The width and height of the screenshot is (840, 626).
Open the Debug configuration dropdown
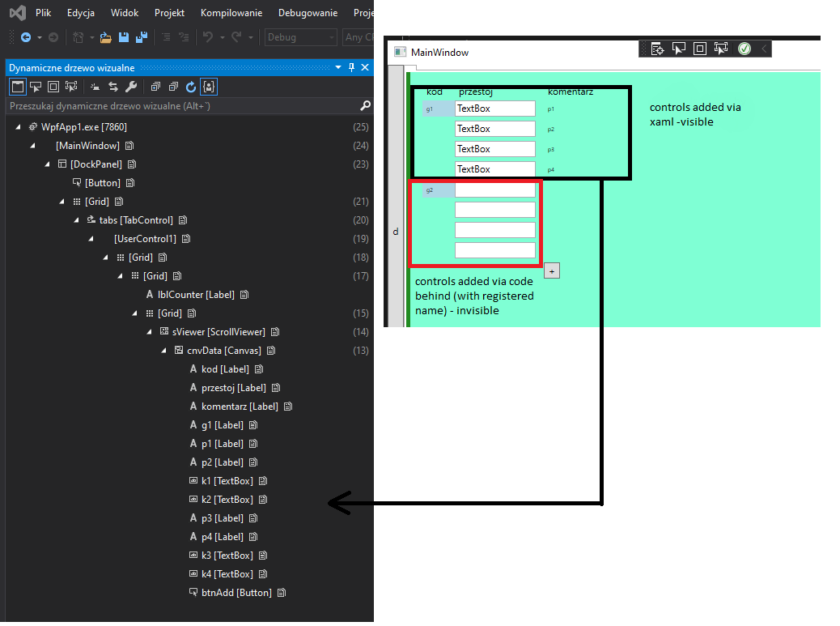[x=299, y=37]
